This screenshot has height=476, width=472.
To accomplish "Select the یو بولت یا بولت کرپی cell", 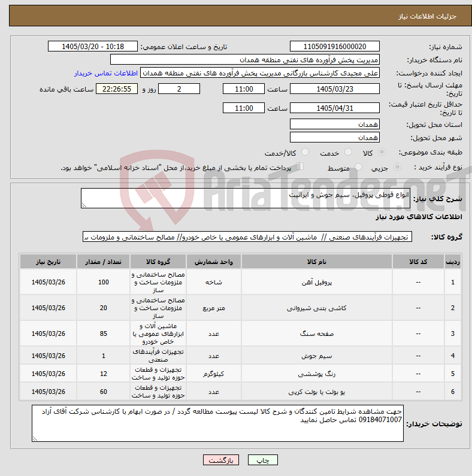I will click(316, 392).
